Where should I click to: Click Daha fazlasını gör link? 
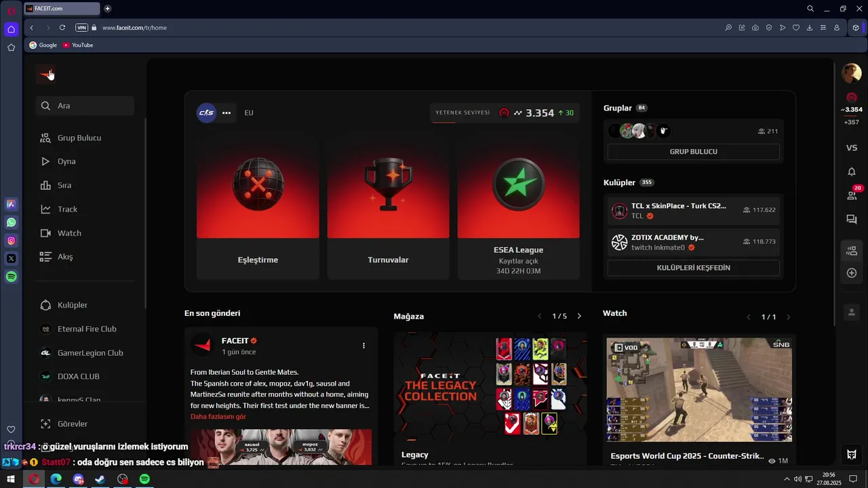(218, 417)
